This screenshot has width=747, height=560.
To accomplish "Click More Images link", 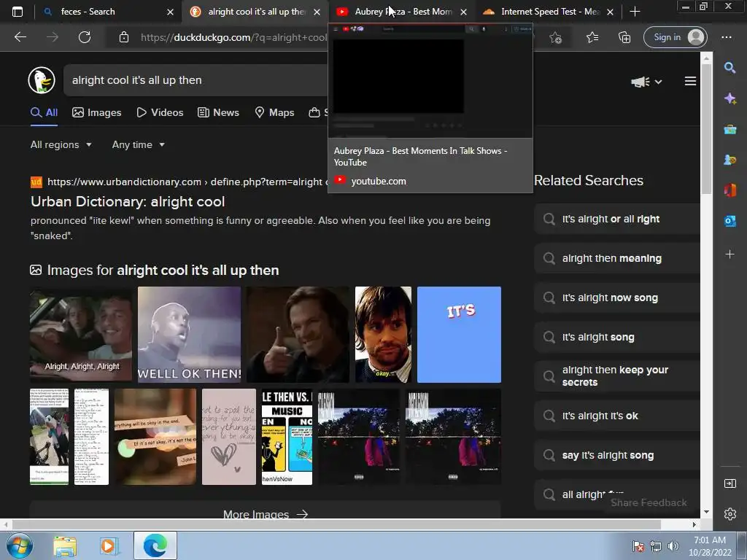I will tap(266, 513).
